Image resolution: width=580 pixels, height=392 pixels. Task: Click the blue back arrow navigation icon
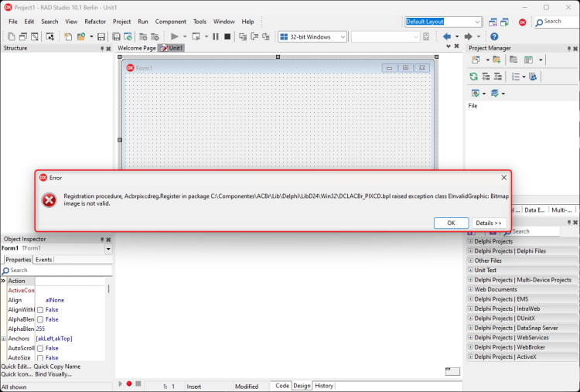447,36
